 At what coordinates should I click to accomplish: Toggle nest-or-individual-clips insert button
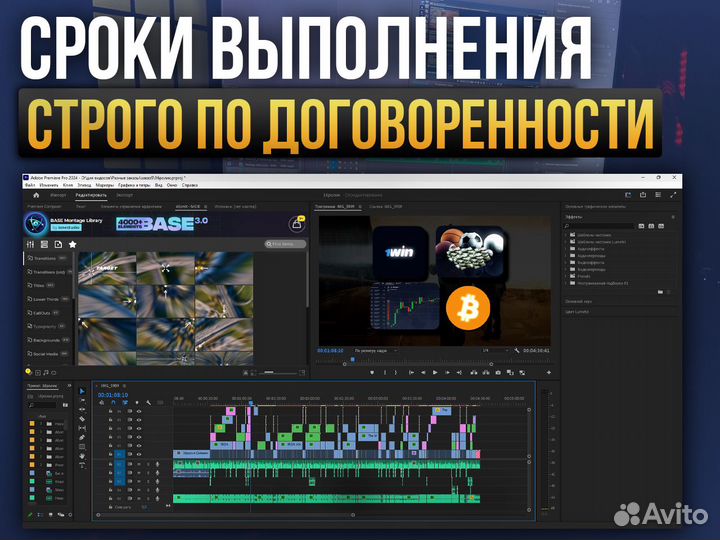[101, 403]
